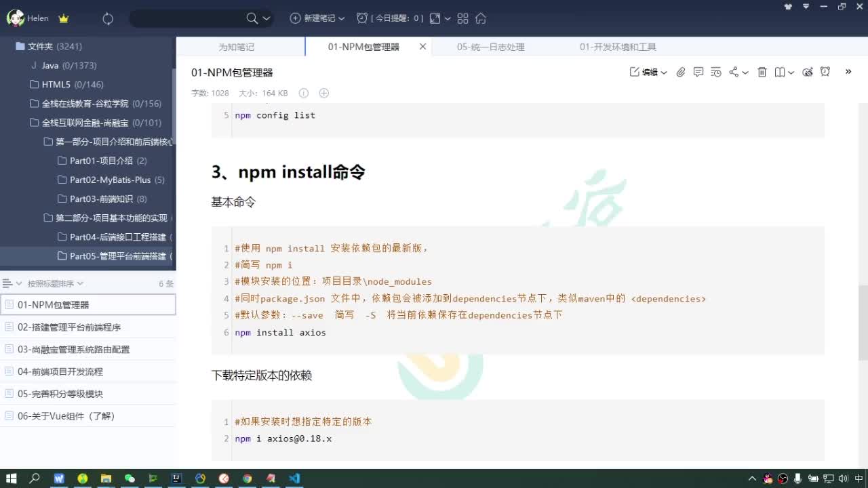
Task: Open VS Code from taskbar
Action: tap(294, 479)
